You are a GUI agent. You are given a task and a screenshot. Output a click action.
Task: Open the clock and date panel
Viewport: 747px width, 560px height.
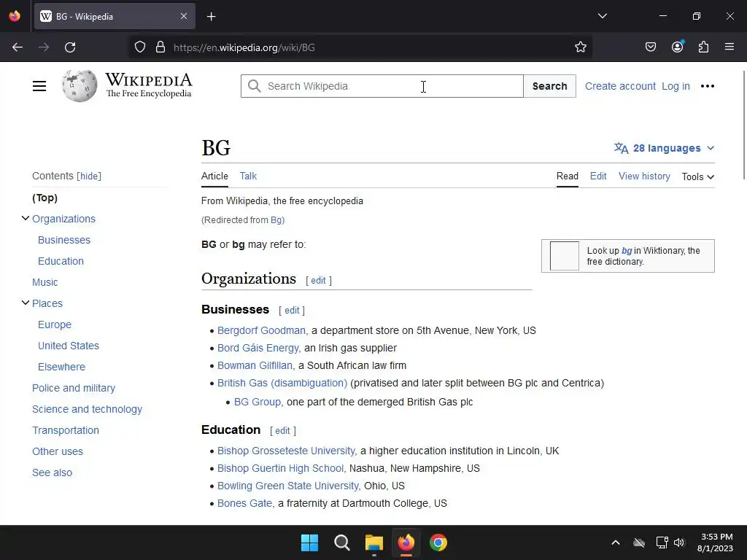click(715, 542)
